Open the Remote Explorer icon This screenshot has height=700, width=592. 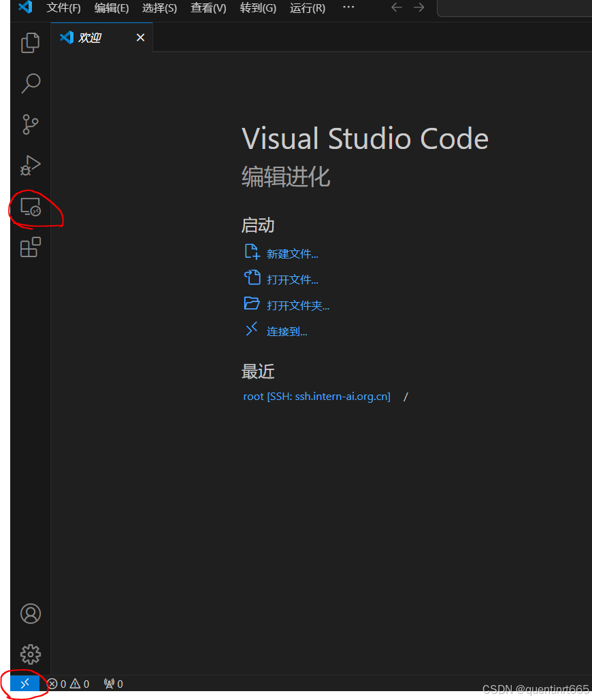pos(31,207)
